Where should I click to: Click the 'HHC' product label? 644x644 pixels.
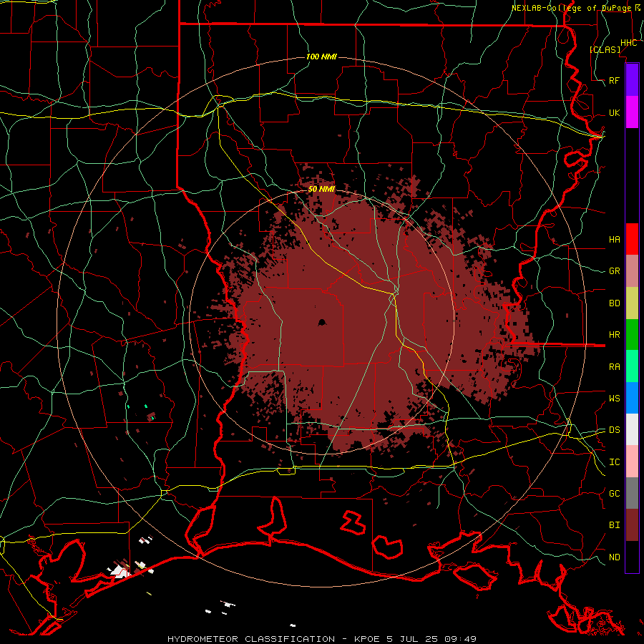[628, 43]
